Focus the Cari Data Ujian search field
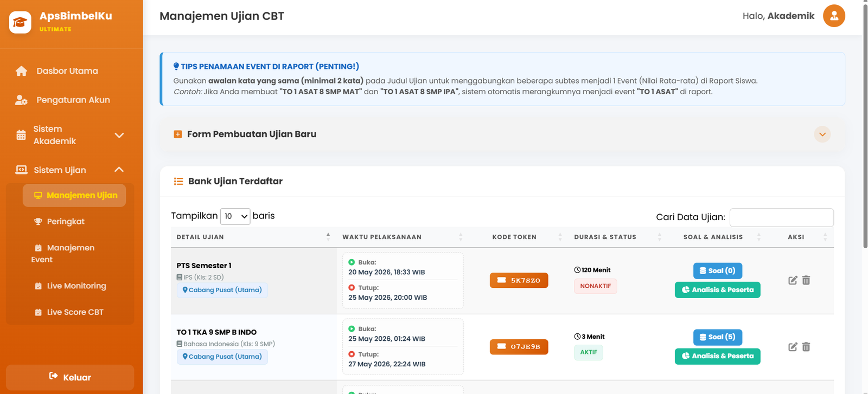This screenshot has width=868, height=394. 782,217
